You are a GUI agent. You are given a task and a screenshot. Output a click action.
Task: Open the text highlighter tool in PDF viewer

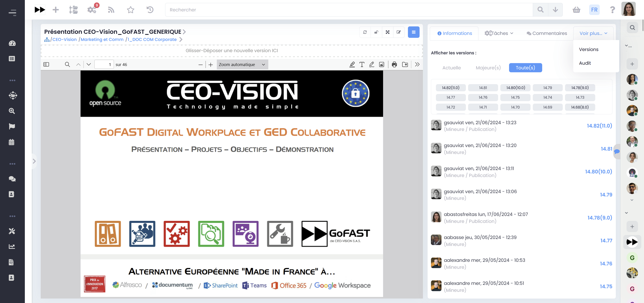click(x=352, y=64)
